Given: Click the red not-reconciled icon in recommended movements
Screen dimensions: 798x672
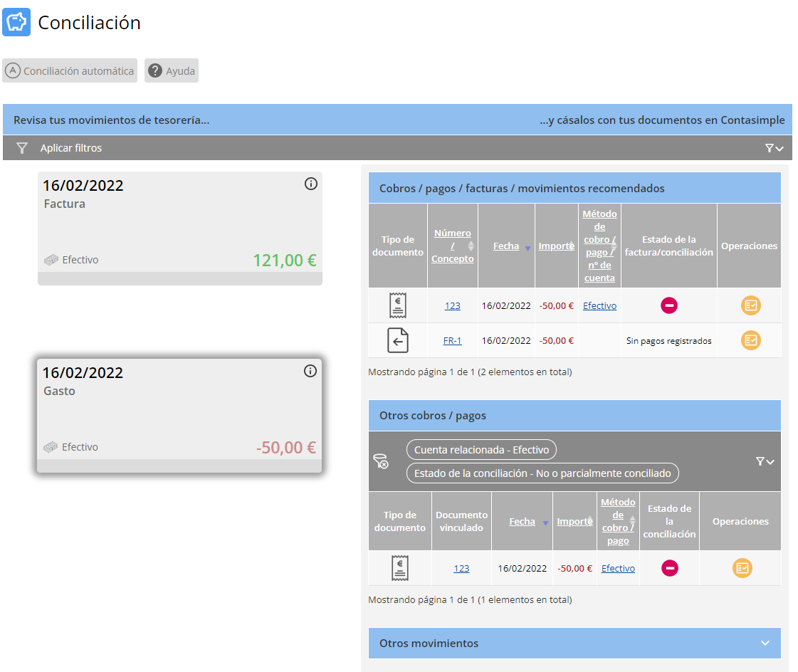Looking at the screenshot, I should coord(668,305).
